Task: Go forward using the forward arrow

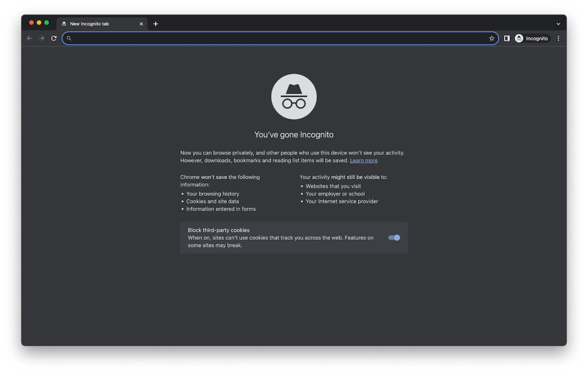Action: click(x=42, y=38)
